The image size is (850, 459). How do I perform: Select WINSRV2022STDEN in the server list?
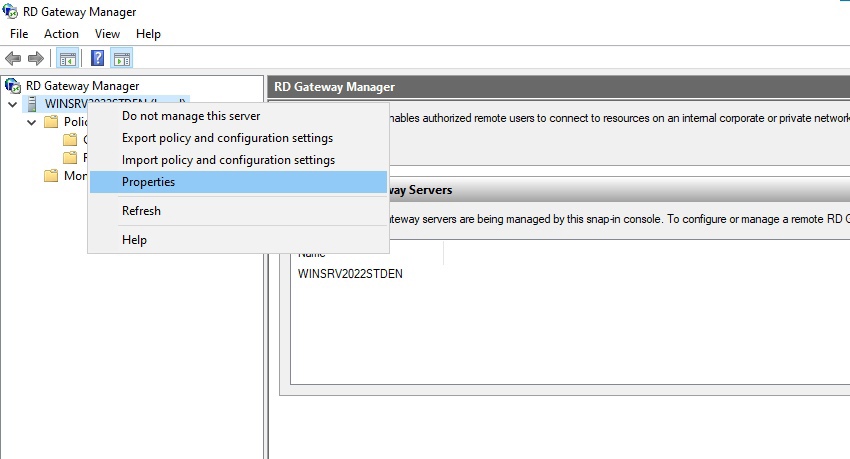(x=350, y=274)
